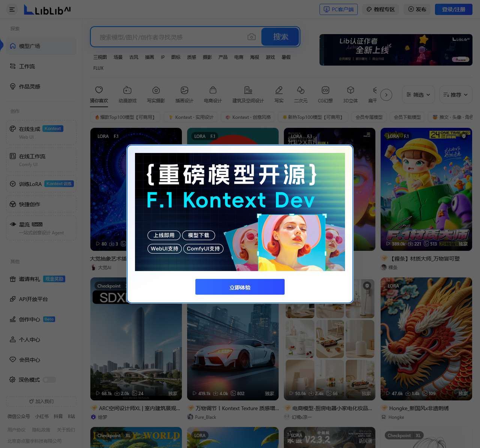The width and height of the screenshot is (480, 448).
Task: Open the Hongke_新国风x非遗刺绣 model card
Action: (x=426, y=339)
